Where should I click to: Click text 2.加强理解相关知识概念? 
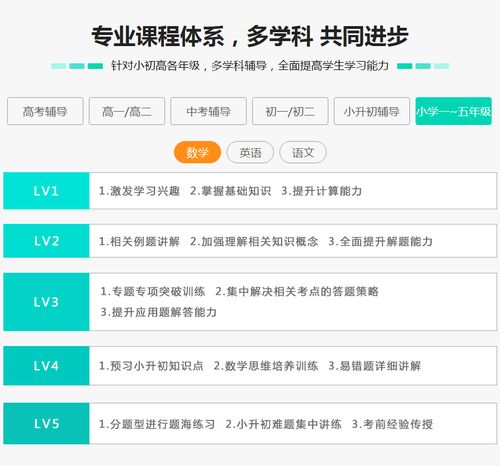click(x=254, y=241)
